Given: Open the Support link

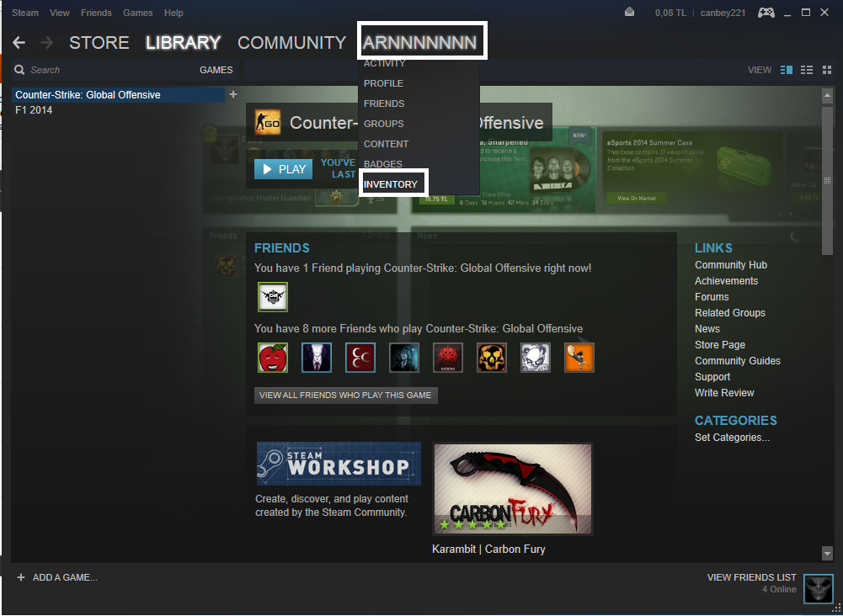Looking at the screenshot, I should [712, 376].
